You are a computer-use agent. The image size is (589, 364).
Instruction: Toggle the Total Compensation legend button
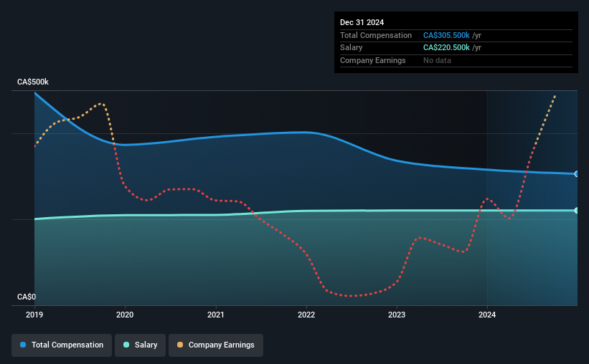[x=62, y=345]
